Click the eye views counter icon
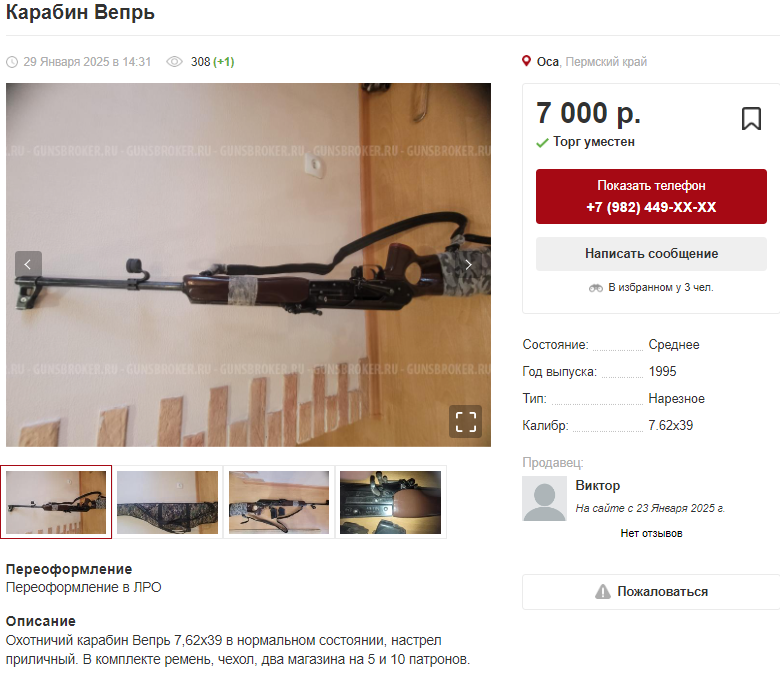 [x=174, y=62]
